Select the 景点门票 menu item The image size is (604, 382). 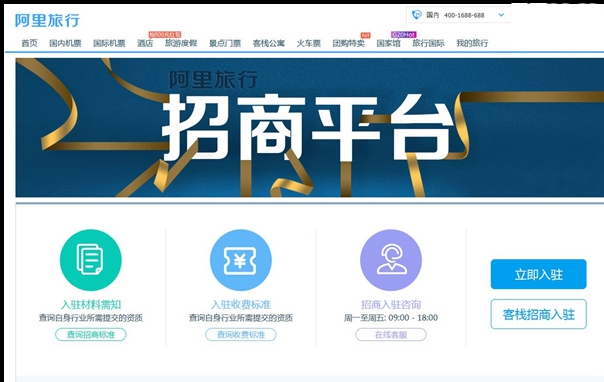[x=225, y=43]
